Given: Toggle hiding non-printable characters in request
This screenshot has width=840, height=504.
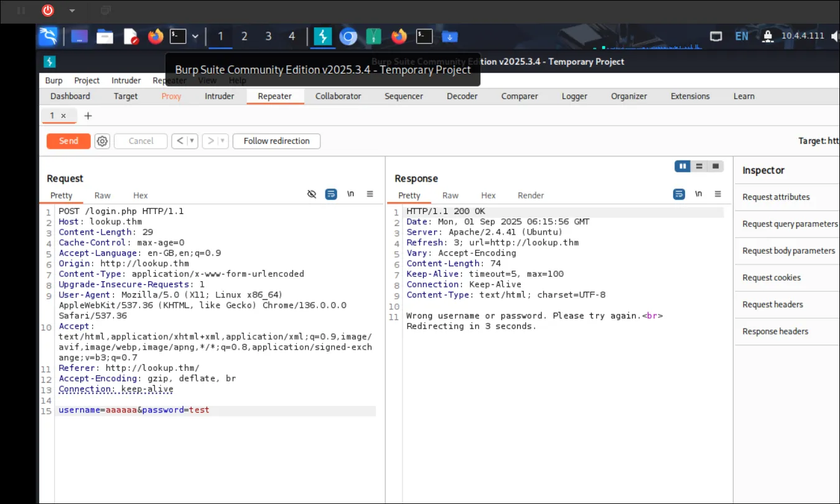Looking at the screenshot, I should point(312,194).
